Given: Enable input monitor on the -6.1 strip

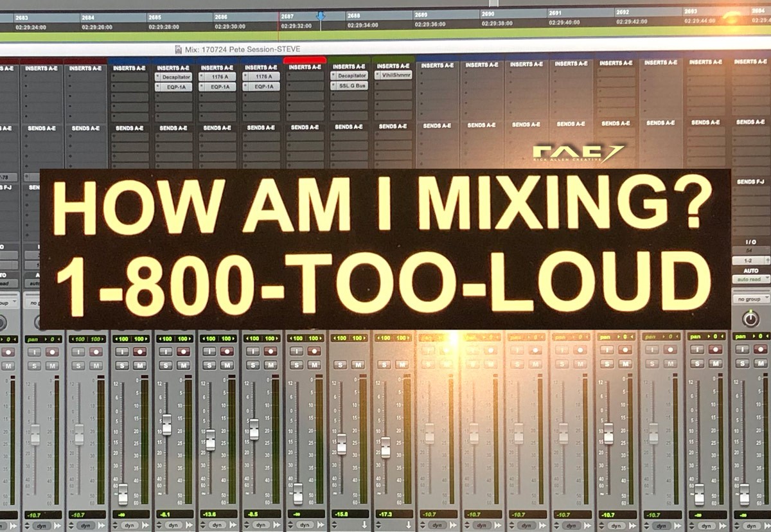Looking at the screenshot, I should click(166, 351).
